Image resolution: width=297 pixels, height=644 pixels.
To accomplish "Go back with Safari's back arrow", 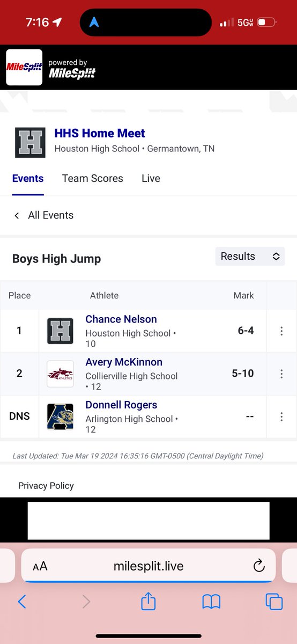I will point(22,602).
